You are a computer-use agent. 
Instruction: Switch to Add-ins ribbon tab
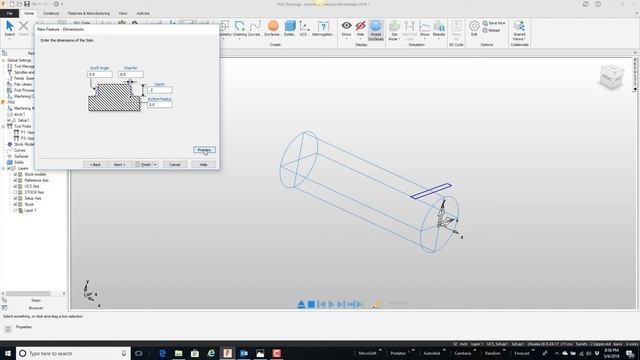pyautogui.click(x=143, y=13)
